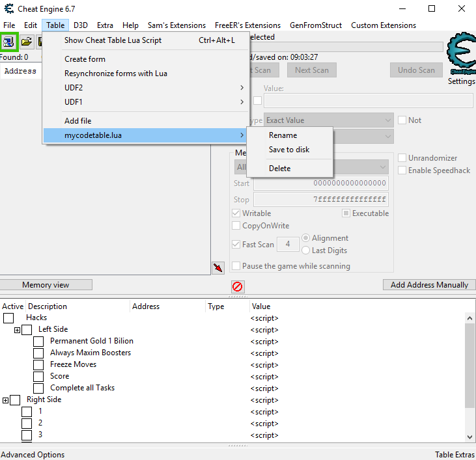Activate the Complete all Tasks cheat
Screen dimensions: 476x460
point(38,388)
